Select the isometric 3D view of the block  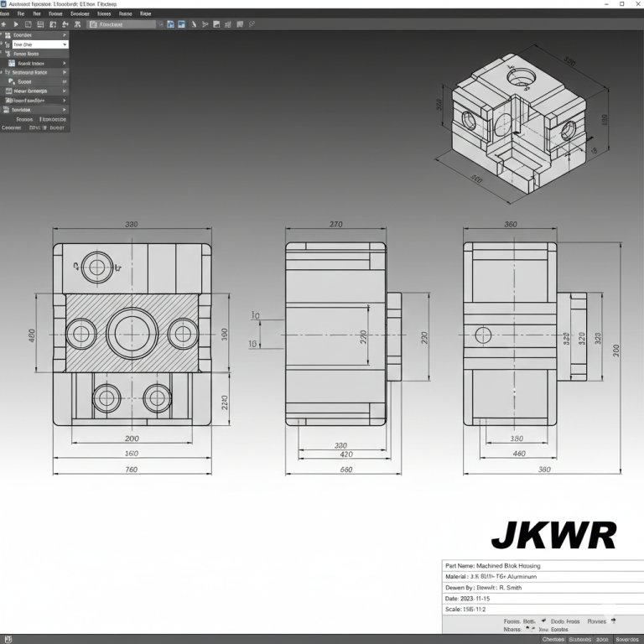click(517, 122)
